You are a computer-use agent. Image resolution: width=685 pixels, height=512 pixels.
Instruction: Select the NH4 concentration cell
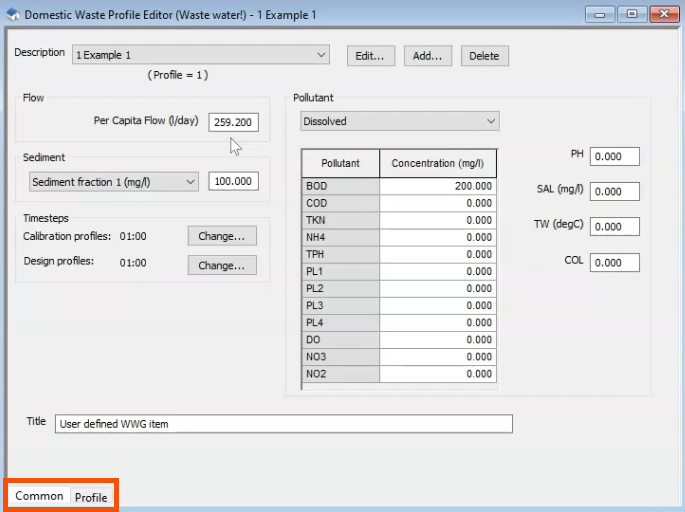[438, 237]
